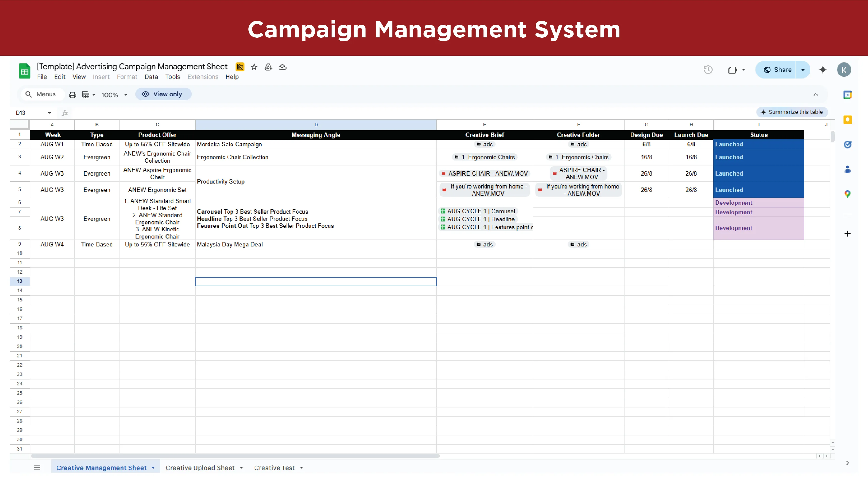The image size is (868, 482).
Task: Click the Meet camera icon
Action: [733, 70]
